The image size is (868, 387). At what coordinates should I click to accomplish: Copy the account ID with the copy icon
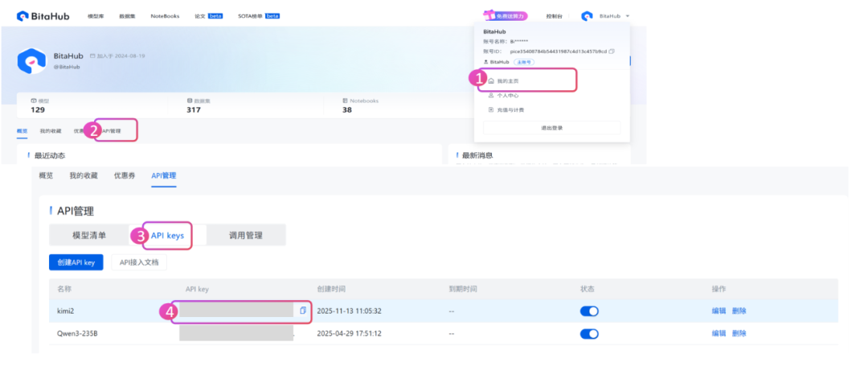(x=612, y=51)
